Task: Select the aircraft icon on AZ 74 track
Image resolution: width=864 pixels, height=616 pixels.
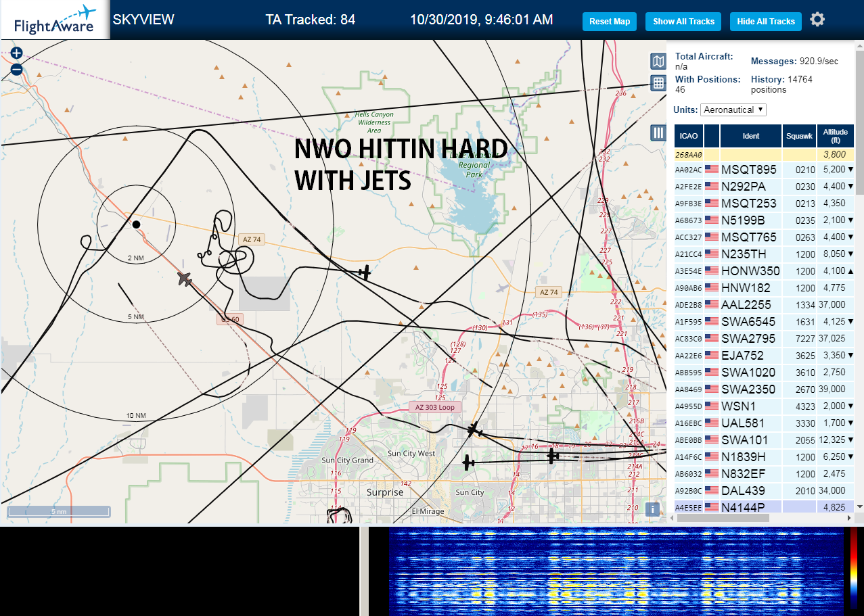Action: (365, 273)
